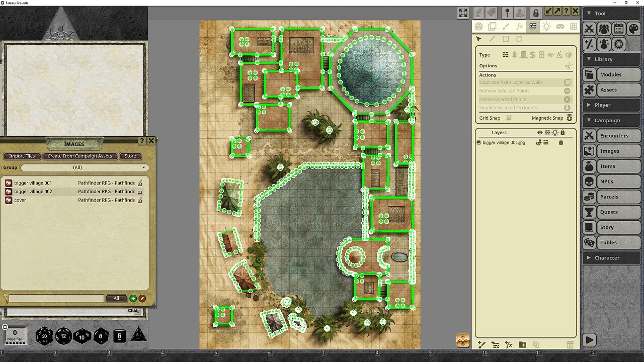This screenshot has width=644, height=362.
Task: Open the Story campaign entry
Action: [610, 227]
